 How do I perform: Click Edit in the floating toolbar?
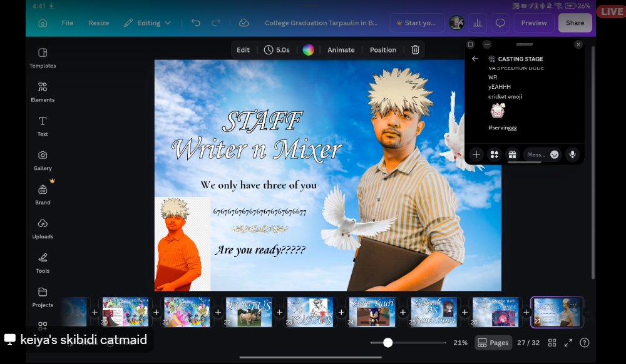click(x=243, y=50)
